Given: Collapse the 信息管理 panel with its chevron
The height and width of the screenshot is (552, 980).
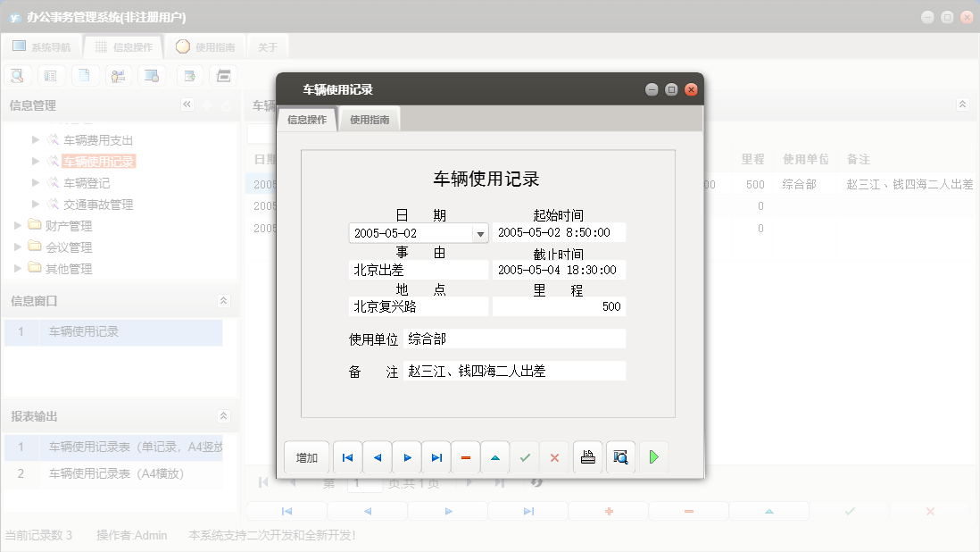Looking at the screenshot, I should click(x=187, y=105).
